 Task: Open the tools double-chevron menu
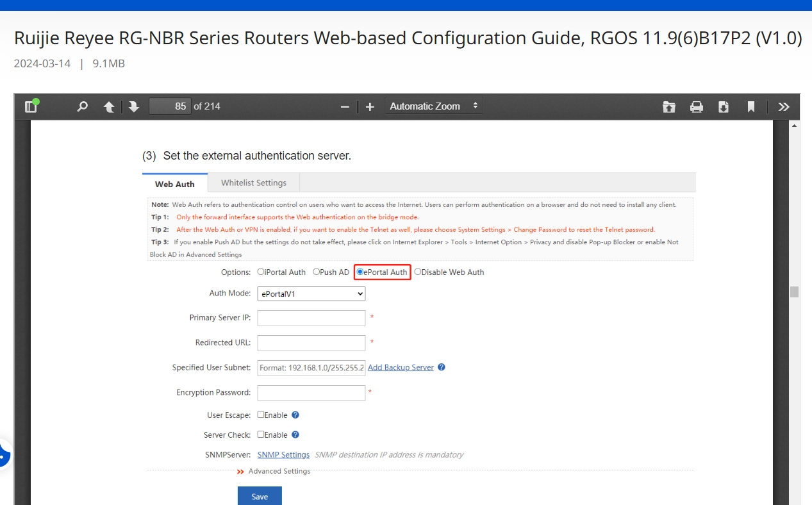click(x=784, y=106)
